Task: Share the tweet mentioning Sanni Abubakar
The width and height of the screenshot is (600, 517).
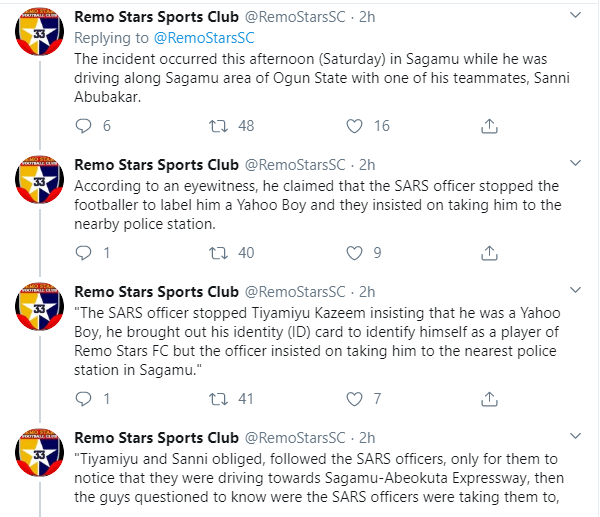Action: tap(489, 126)
